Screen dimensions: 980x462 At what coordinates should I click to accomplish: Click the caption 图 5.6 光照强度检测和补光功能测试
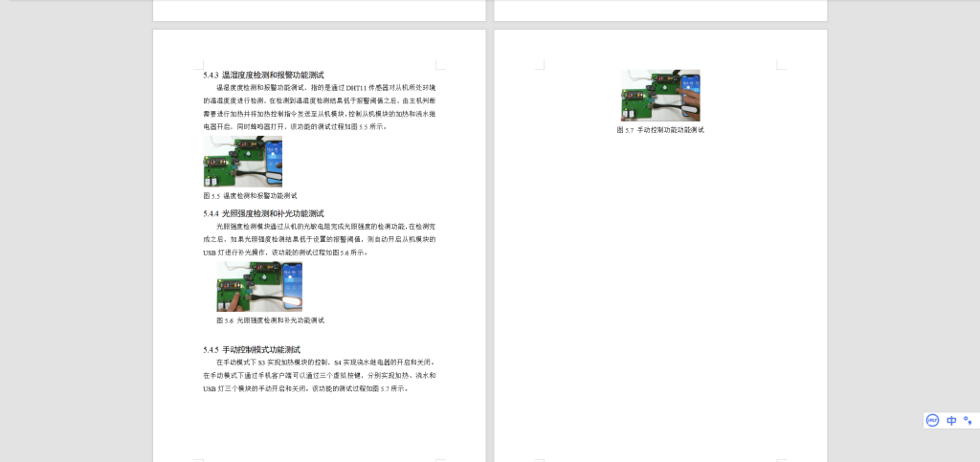click(270, 320)
